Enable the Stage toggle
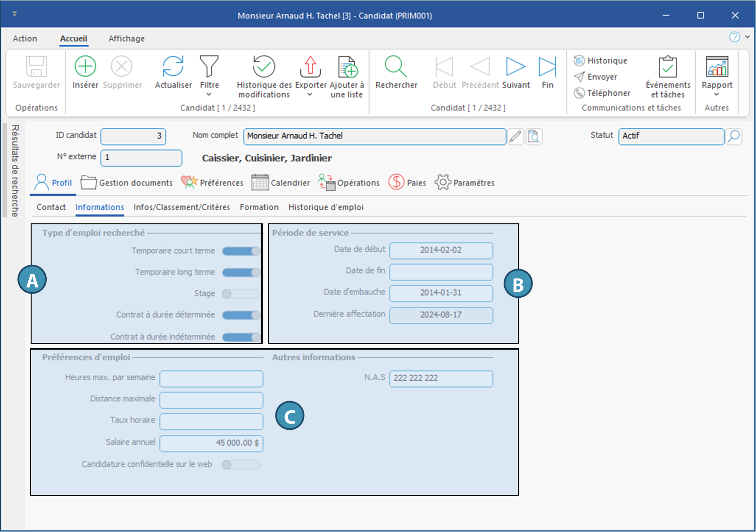The height and width of the screenshot is (532, 756). [x=241, y=294]
